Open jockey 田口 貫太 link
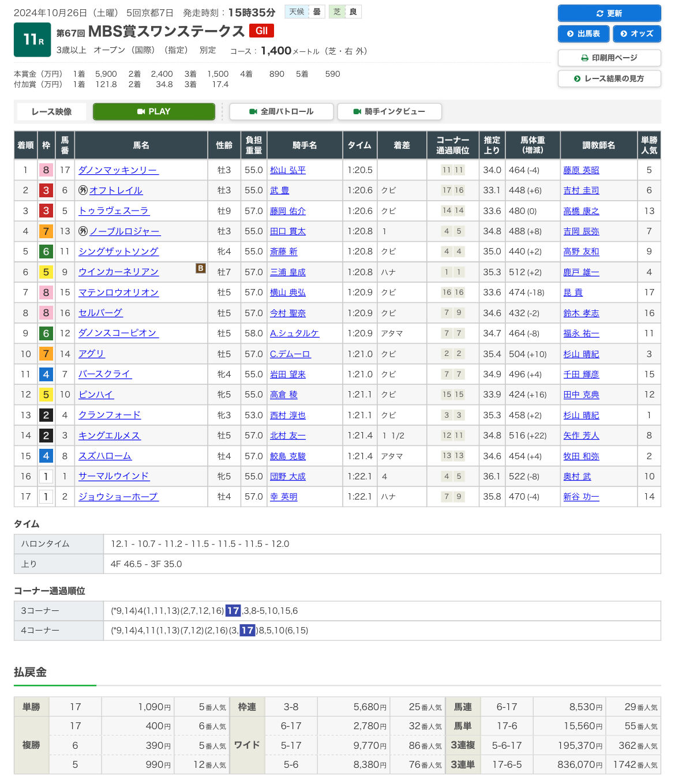 pos(288,231)
